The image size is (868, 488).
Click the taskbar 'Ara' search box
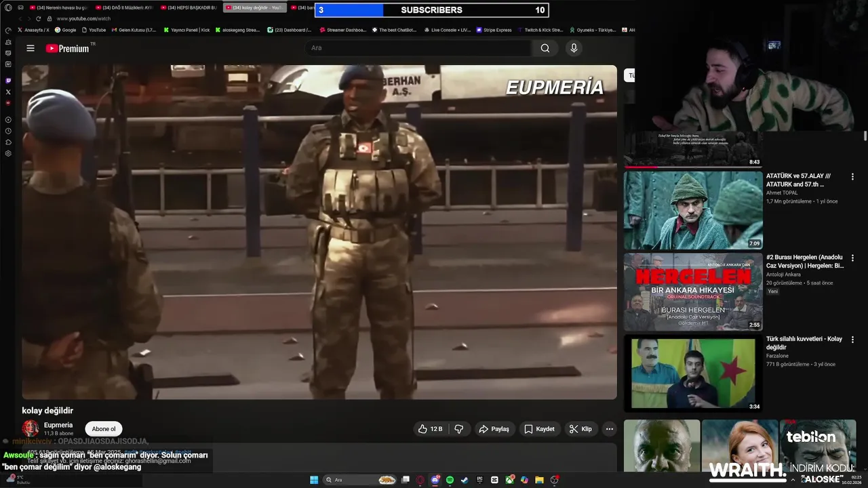[360, 480]
